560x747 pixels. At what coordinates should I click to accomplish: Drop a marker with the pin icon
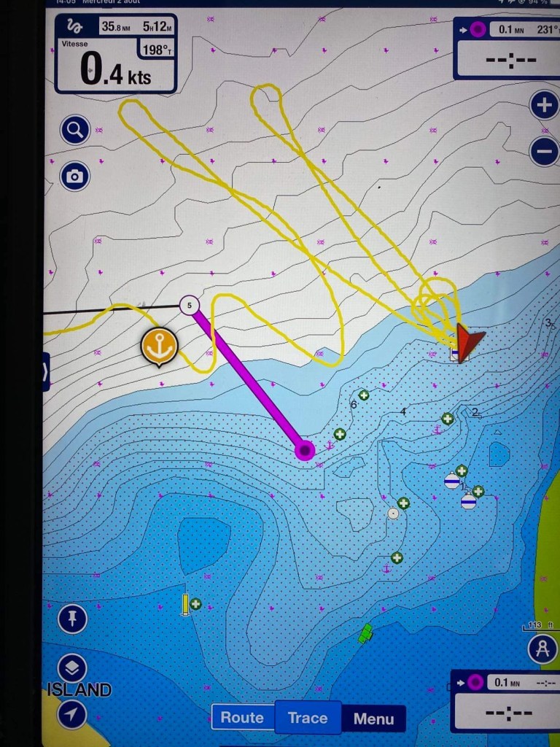[72, 619]
